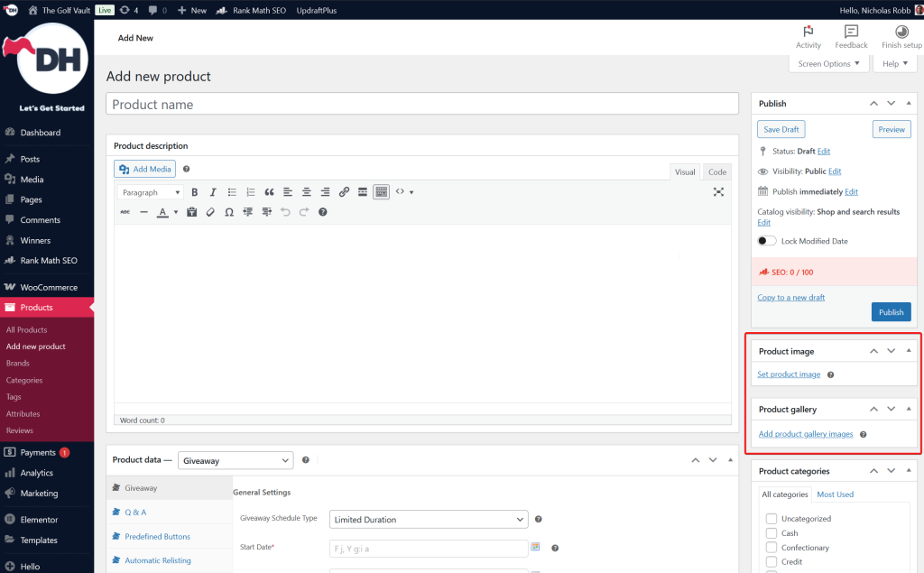Open the Activity panel icon
The height and width of the screenshot is (573, 924).
click(808, 36)
